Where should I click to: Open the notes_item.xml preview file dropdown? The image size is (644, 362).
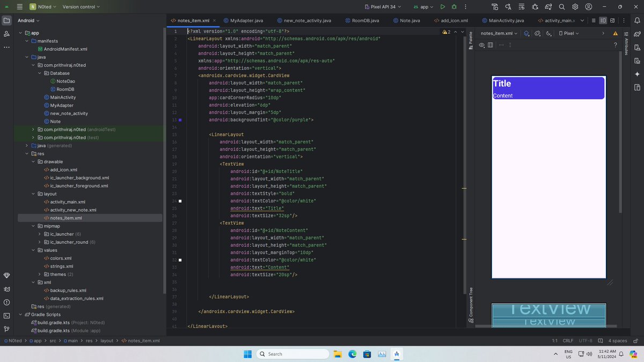tap(499, 33)
